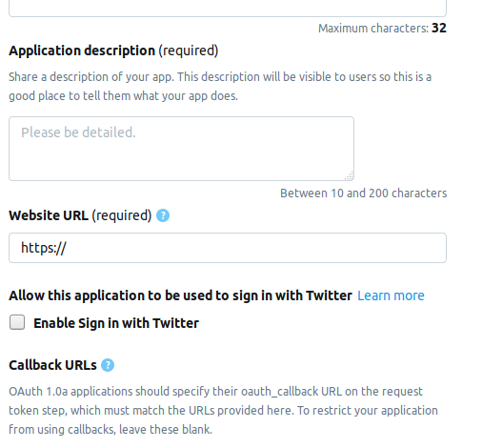
Task: Open the Learn more link
Action: (x=391, y=295)
